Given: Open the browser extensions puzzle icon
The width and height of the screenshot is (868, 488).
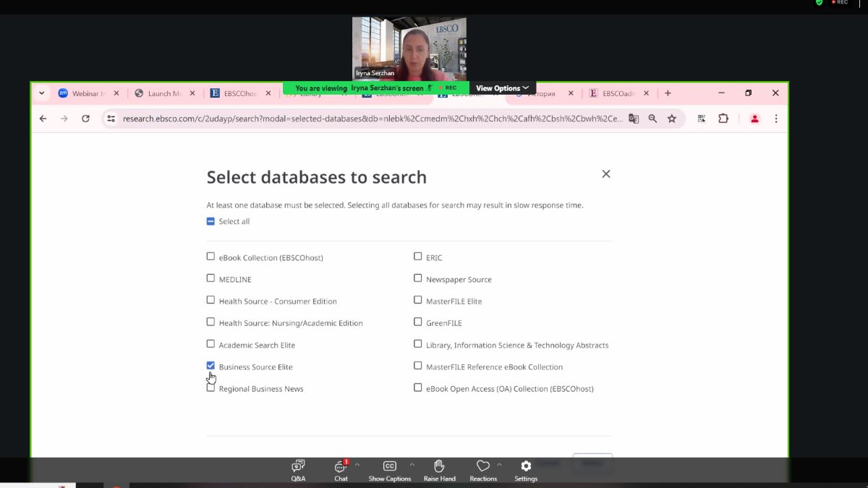Looking at the screenshot, I should pos(723,119).
